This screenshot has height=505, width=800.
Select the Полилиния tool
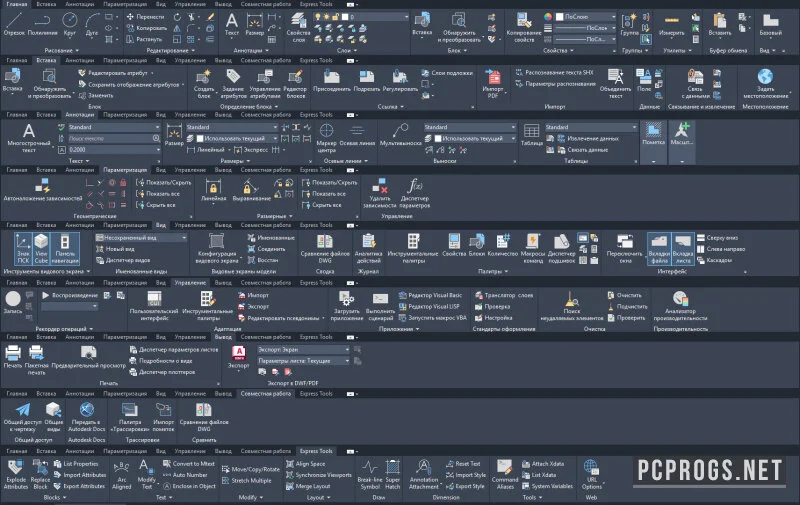42,24
